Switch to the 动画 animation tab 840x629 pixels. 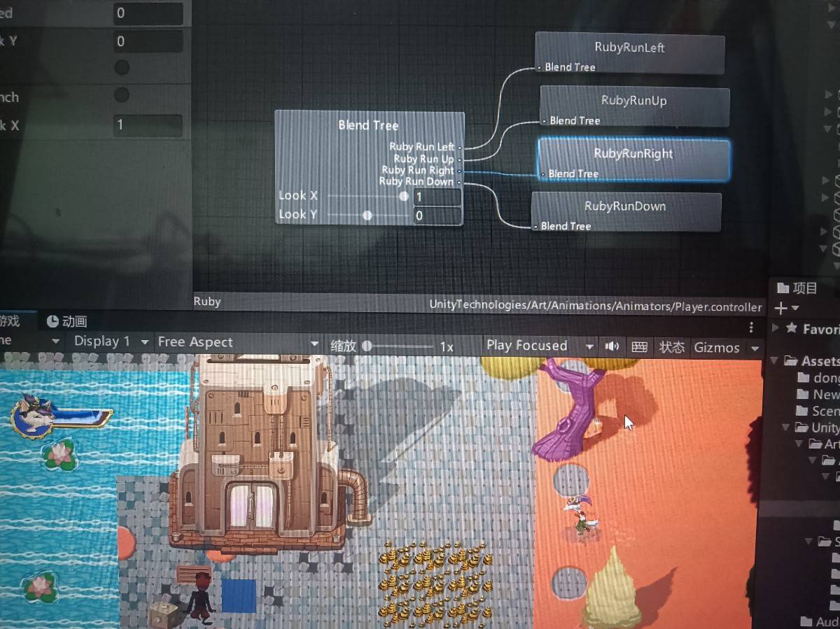(x=66, y=322)
